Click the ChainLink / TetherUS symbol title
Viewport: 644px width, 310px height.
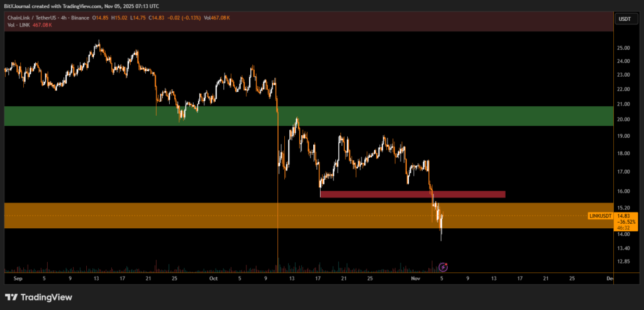tap(32, 18)
